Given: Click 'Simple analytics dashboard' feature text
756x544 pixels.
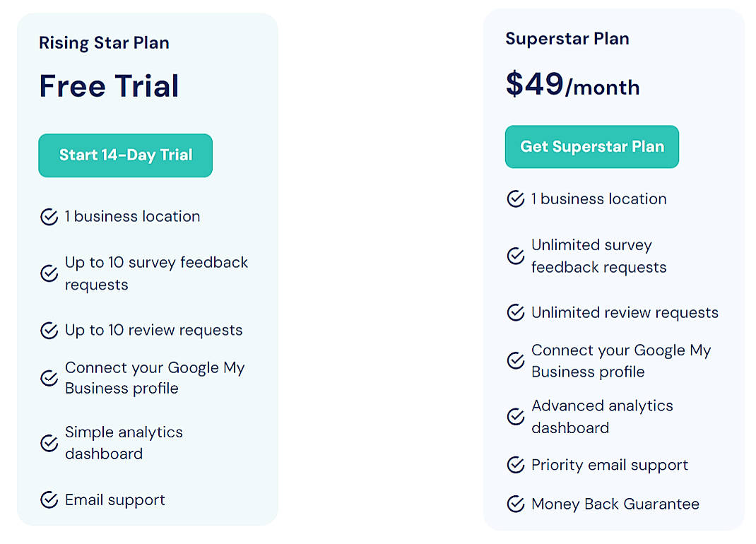Looking at the screenshot, I should 124,443.
